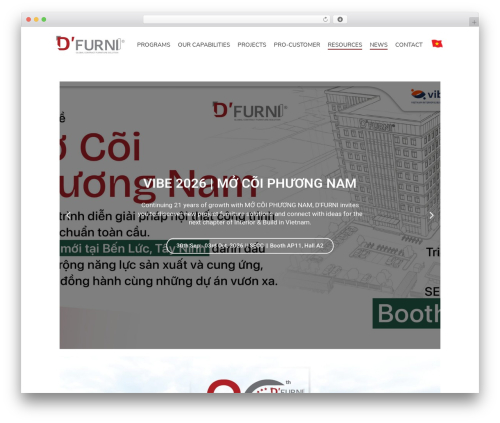
Task: Open the Programs menu
Action: pyautogui.click(x=153, y=45)
